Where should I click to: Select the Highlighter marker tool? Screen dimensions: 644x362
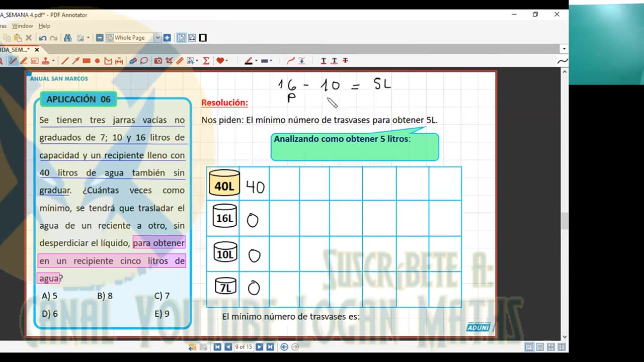coord(24,61)
